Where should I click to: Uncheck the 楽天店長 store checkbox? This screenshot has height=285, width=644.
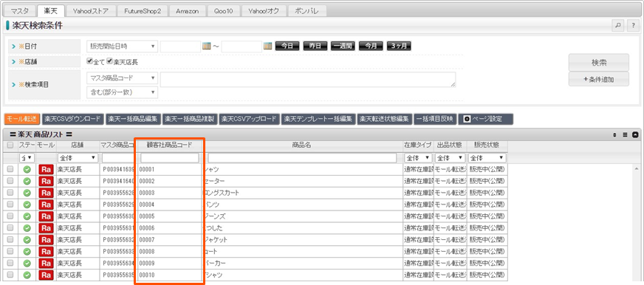click(109, 61)
